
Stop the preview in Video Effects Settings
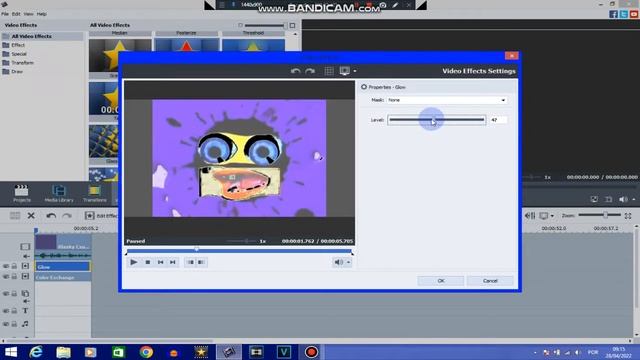[148, 262]
